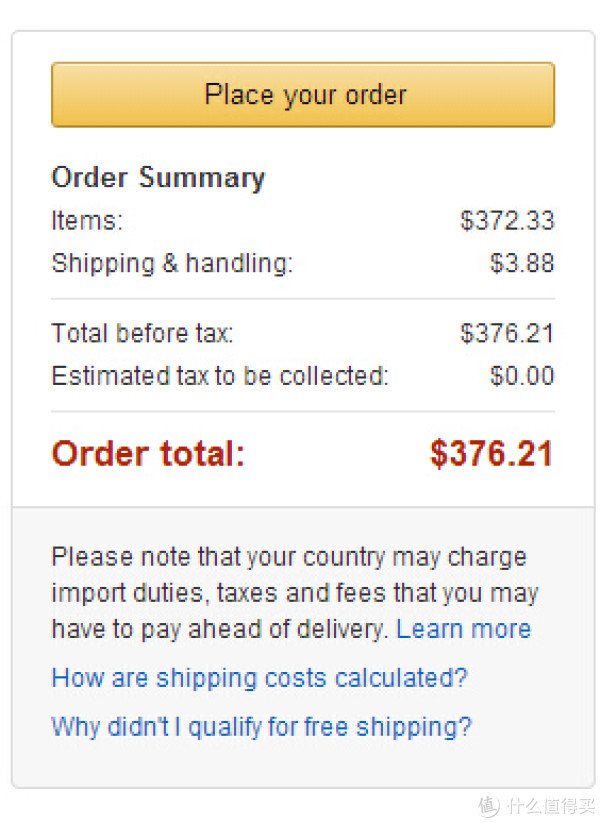
Task: Click the $0.00 estimated tax amount
Action: [522, 376]
